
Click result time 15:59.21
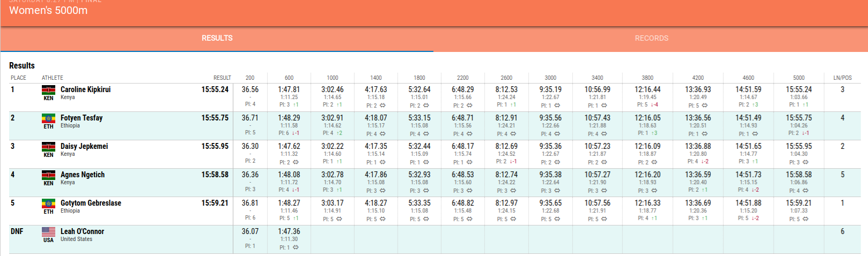[x=215, y=203]
